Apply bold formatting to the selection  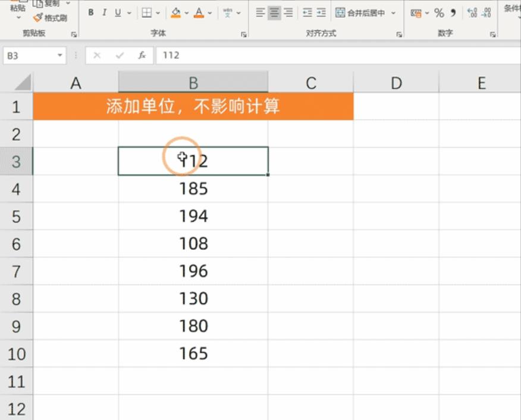click(x=90, y=12)
